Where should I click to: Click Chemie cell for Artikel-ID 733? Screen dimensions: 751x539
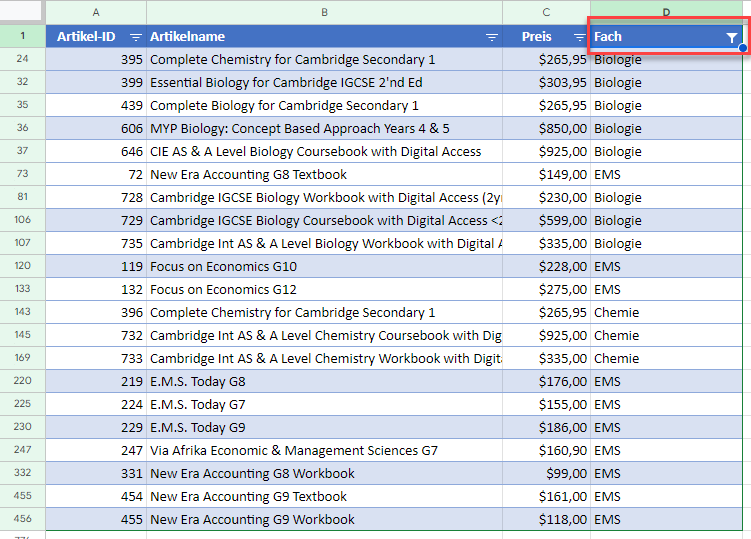click(x=666, y=358)
